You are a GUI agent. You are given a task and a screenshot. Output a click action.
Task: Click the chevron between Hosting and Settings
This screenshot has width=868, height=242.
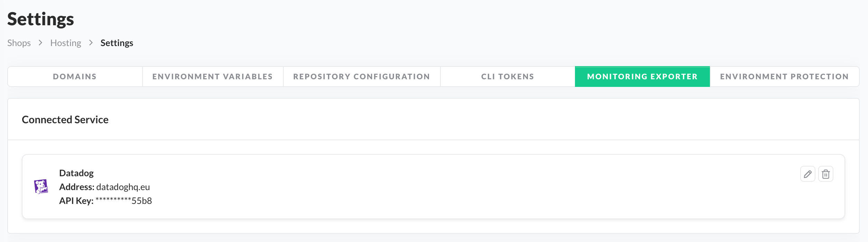[91, 43]
